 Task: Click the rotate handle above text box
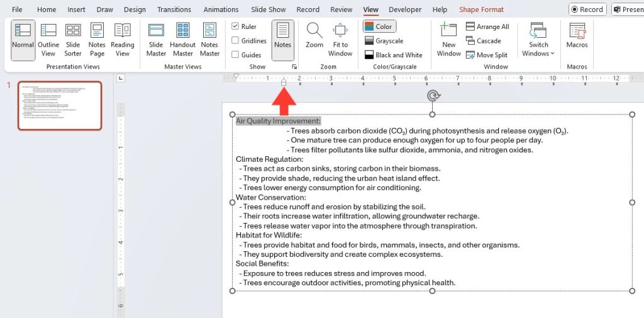[433, 96]
